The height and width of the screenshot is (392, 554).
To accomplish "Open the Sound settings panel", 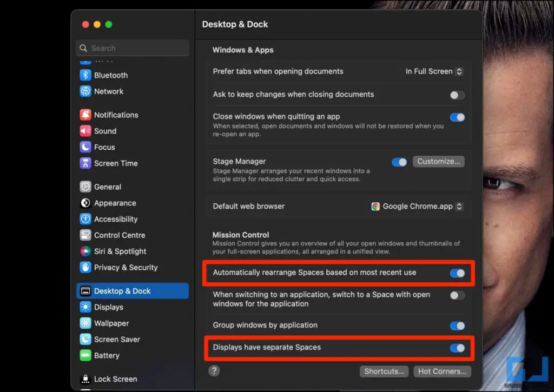I will [x=86, y=131].
